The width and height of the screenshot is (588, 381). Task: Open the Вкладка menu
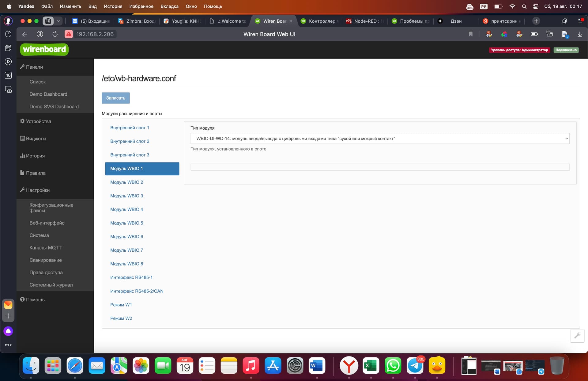pos(169,6)
